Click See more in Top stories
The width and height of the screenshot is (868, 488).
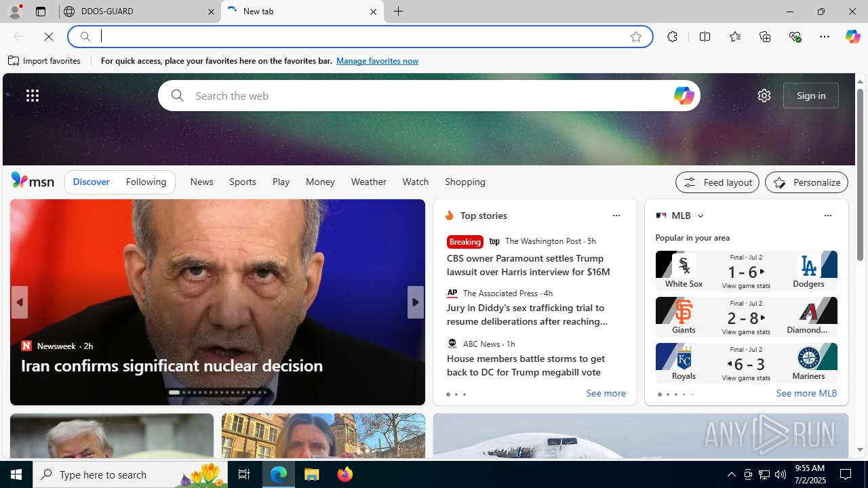606,394
